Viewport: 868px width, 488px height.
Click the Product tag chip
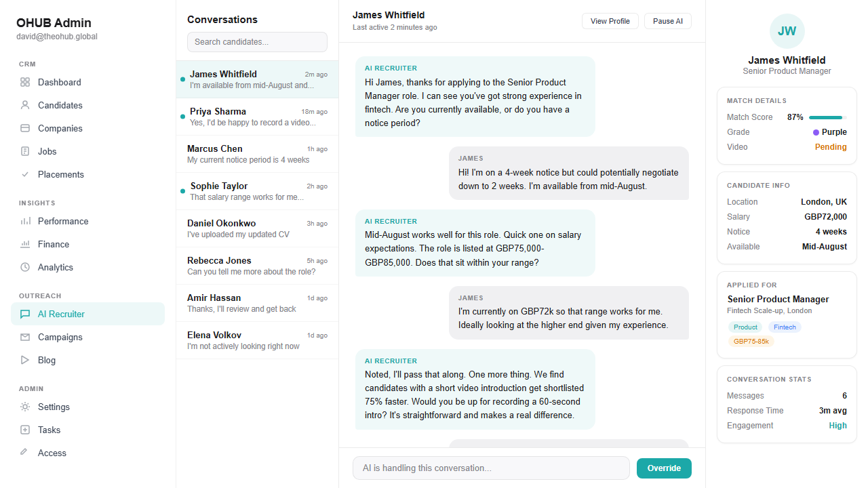[745, 327]
